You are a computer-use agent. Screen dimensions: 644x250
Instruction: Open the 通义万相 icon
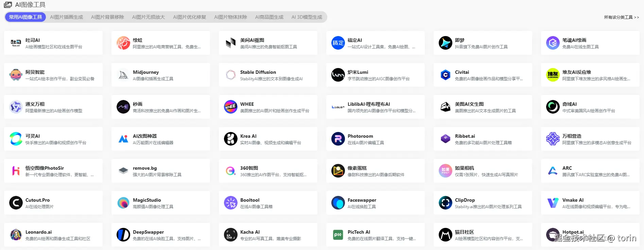pos(16,107)
